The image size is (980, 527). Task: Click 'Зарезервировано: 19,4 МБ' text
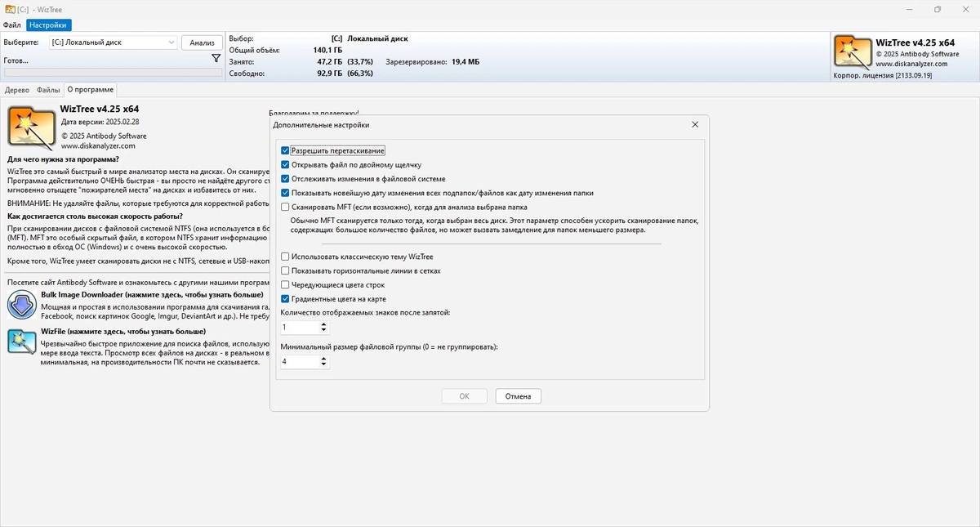pos(433,61)
